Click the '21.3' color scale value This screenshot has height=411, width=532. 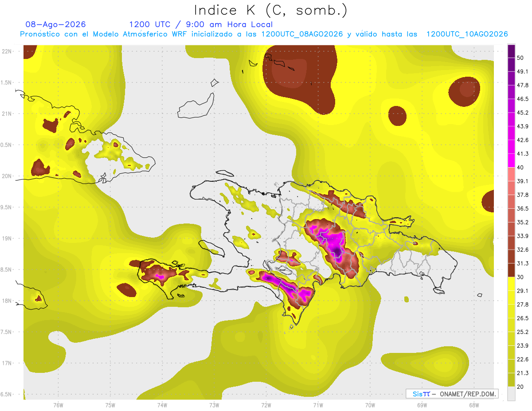[523, 373]
